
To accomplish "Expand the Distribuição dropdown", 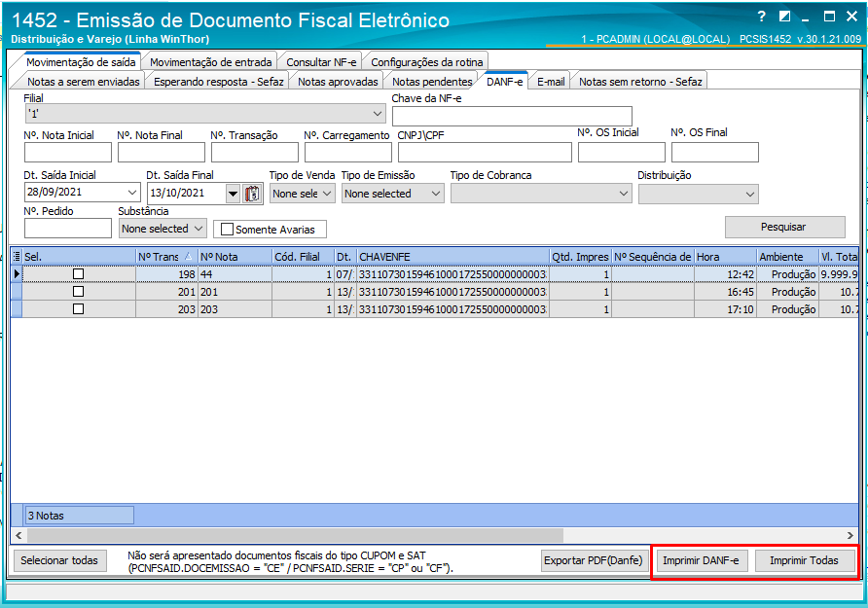I will [750, 195].
